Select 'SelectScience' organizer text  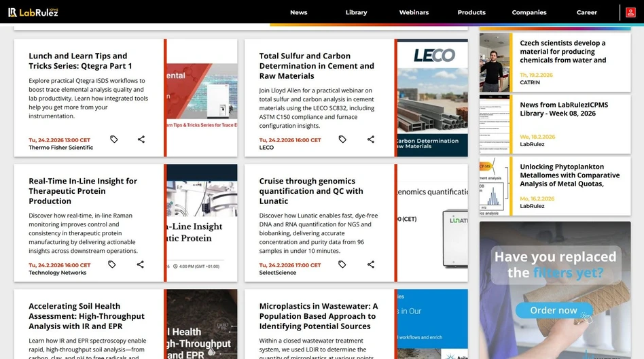point(278,273)
